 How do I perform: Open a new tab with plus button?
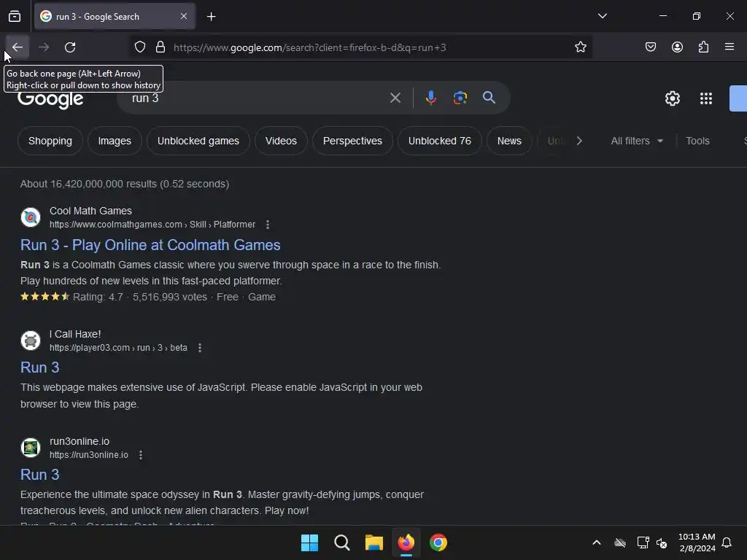[211, 17]
